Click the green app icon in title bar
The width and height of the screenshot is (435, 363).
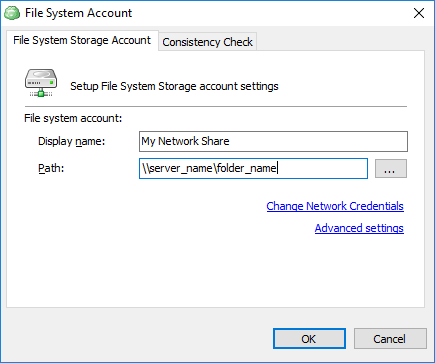click(12, 13)
